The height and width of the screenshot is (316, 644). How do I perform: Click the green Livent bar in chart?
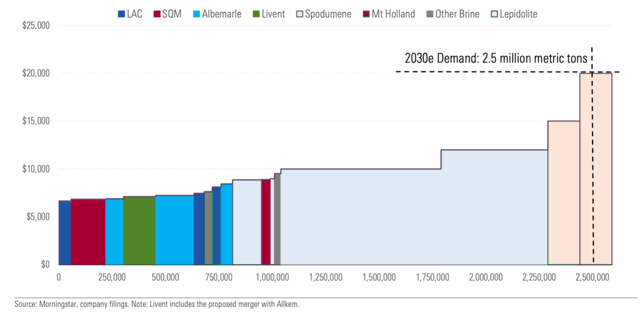139,230
